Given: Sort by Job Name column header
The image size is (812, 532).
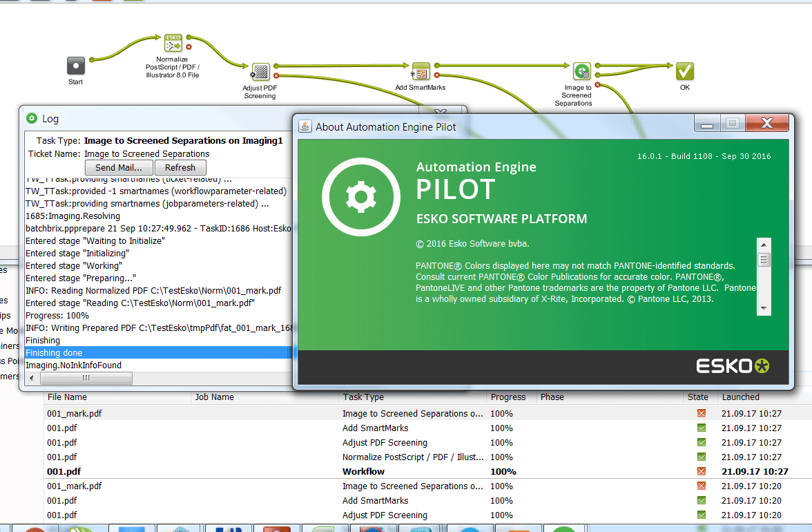Looking at the screenshot, I should coord(214,397).
